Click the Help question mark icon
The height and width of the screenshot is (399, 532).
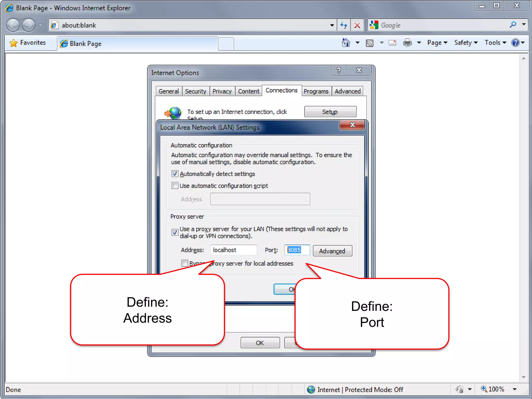coord(515,43)
